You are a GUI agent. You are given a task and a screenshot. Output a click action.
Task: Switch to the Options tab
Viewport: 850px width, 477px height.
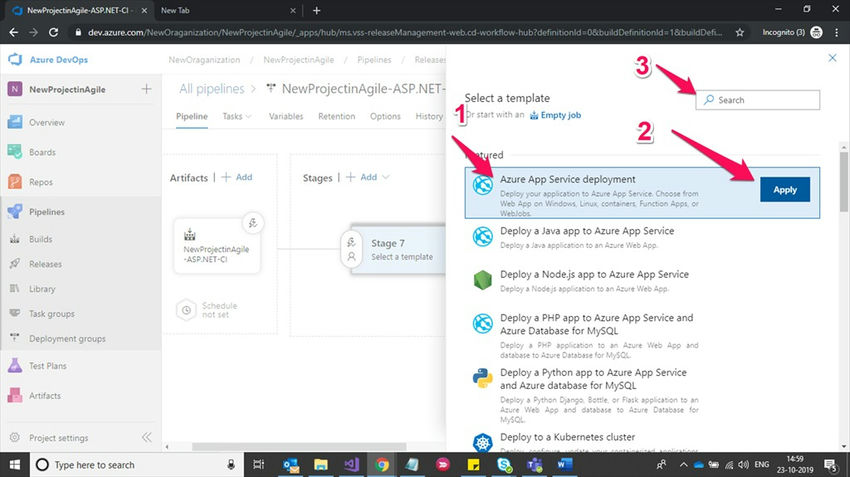[x=385, y=116]
